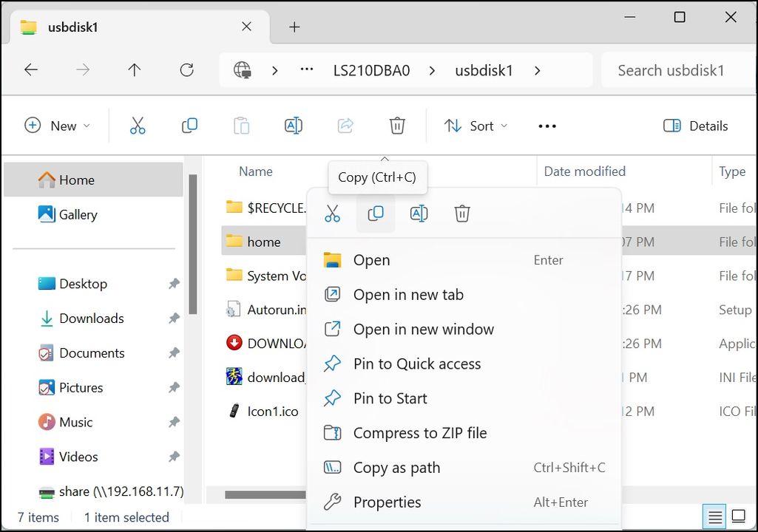This screenshot has width=758, height=532.
Task: Click the toolbar Delete trash icon
Action: (x=397, y=126)
